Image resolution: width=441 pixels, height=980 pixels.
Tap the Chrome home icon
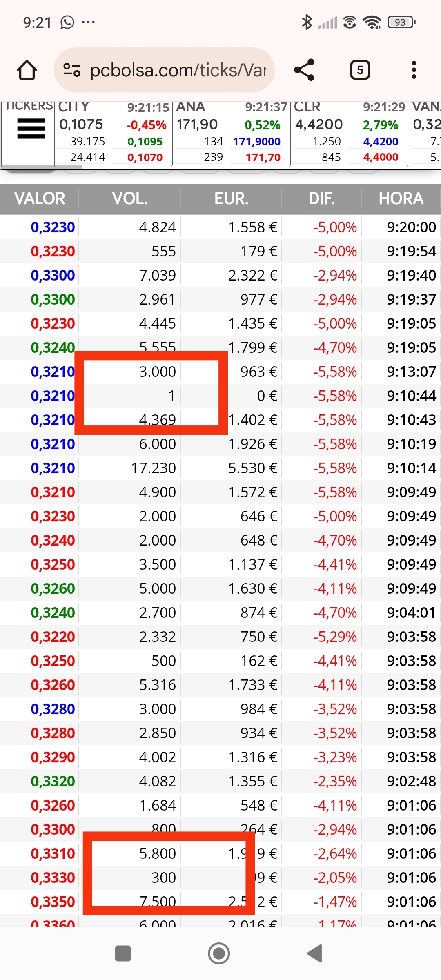27,70
